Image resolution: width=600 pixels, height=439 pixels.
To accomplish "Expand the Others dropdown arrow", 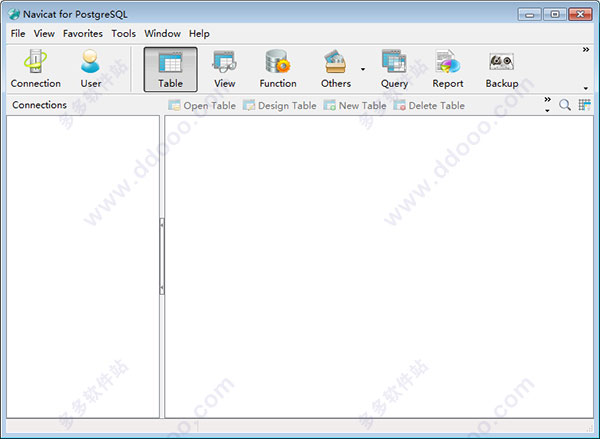I will click(x=363, y=69).
